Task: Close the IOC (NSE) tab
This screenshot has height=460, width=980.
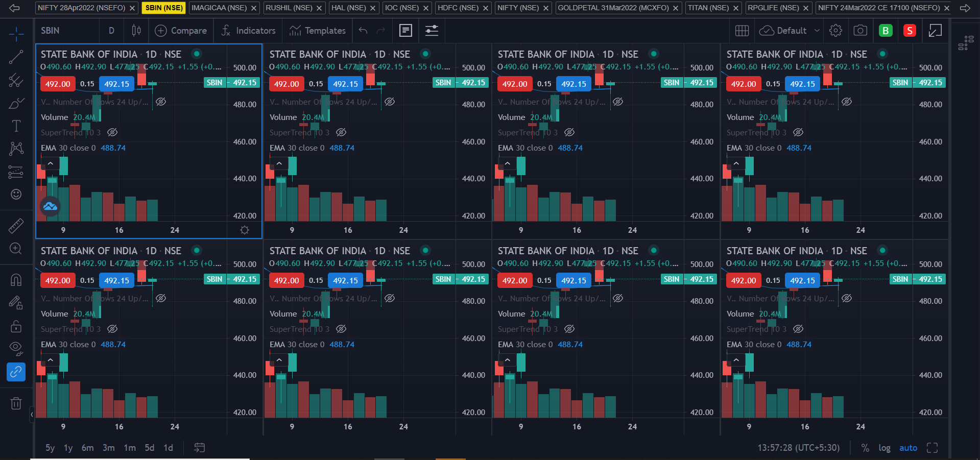Action: click(x=425, y=8)
